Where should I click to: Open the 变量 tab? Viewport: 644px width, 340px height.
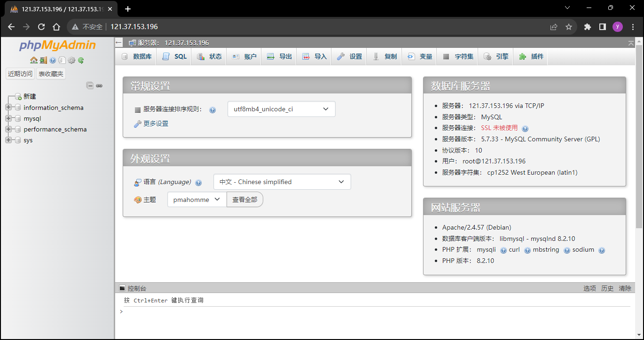click(420, 56)
